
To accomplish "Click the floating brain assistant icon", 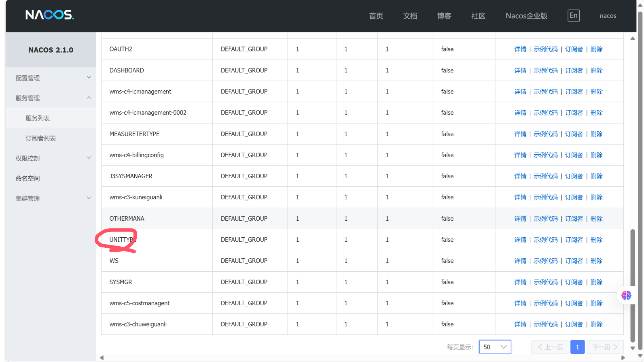I will click(626, 295).
